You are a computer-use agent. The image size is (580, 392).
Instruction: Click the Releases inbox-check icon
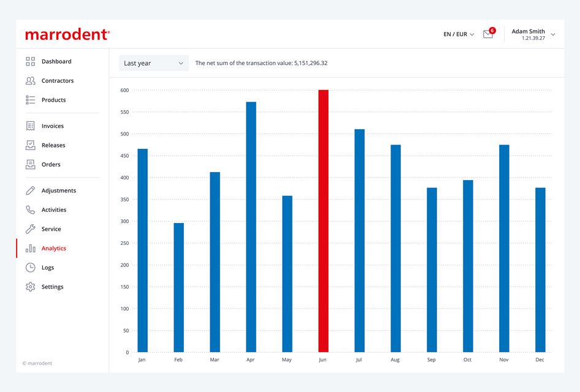tap(30, 145)
